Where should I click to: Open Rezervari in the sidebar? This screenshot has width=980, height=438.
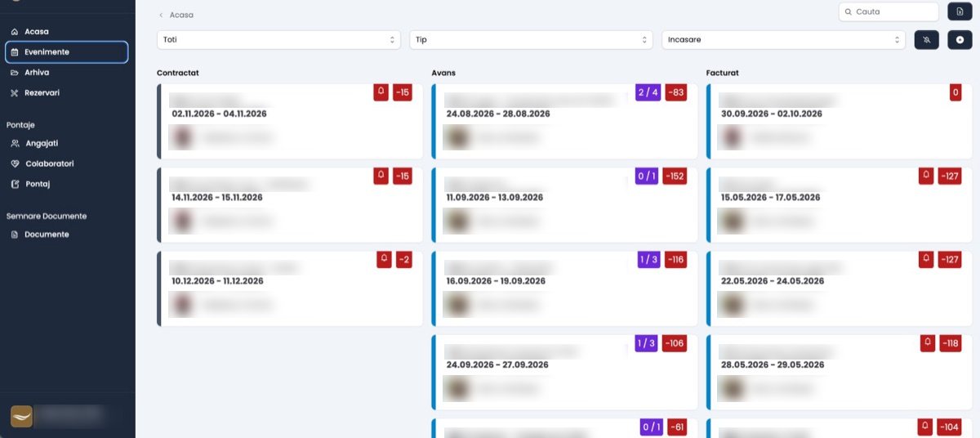[x=66, y=92]
